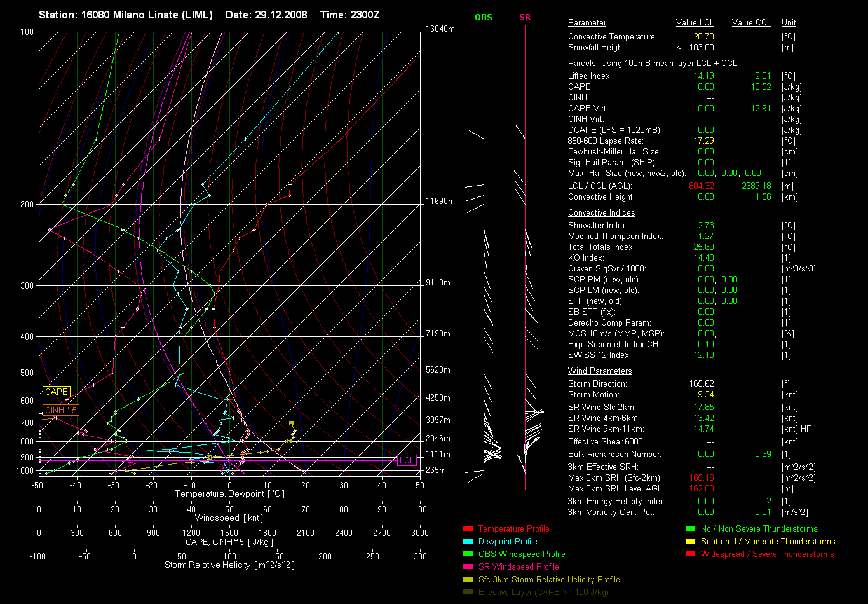Click the dark Effective Layer legend swatch
Image resolution: width=868 pixels, height=604 pixels.
[x=468, y=593]
